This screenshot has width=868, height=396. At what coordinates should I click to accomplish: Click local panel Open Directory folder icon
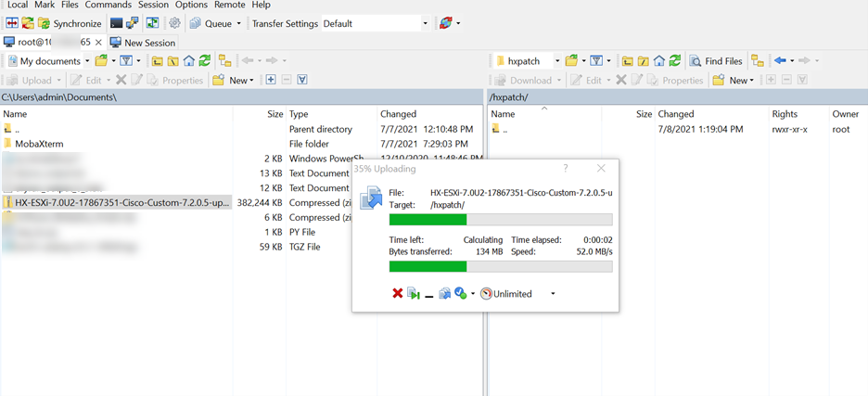pos(101,61)
